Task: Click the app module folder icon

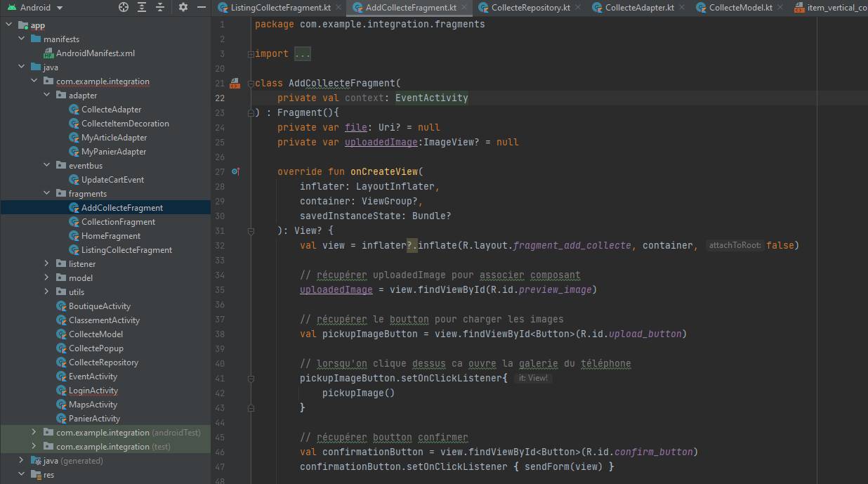Action: (x=23, y=25)
